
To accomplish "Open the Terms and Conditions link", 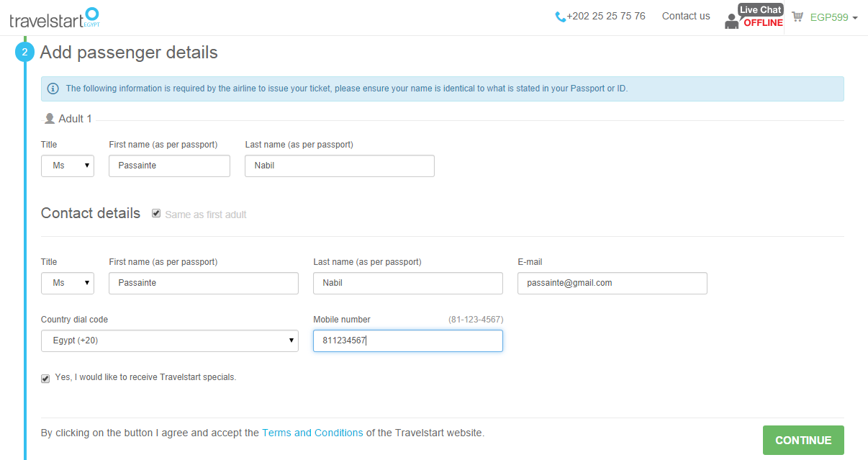I will coord(312,433).
